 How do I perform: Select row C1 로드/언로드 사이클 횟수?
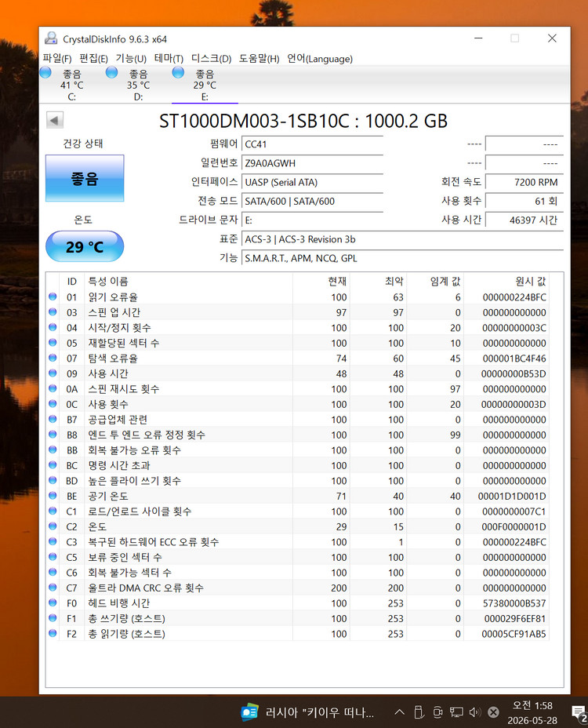pos(297,511)
